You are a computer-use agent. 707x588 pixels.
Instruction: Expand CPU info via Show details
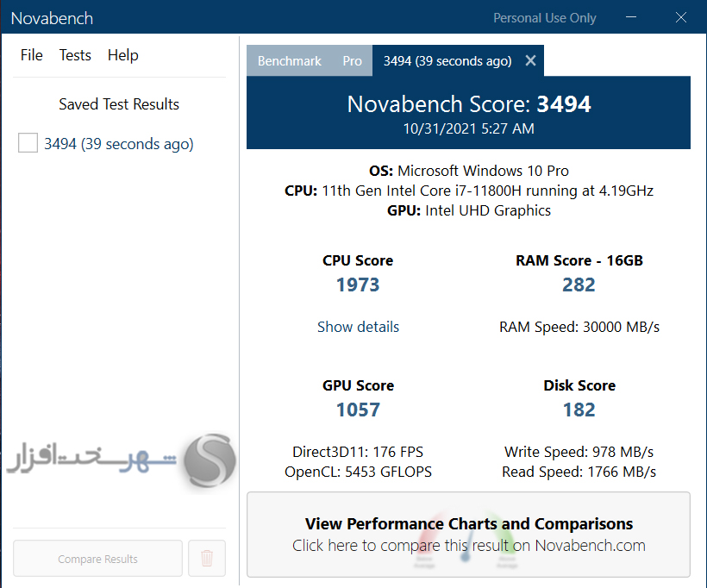click(358, 327)
